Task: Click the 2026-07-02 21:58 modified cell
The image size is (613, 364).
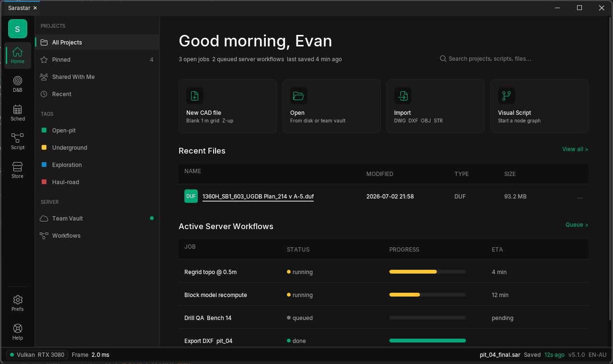Action: click(x=390, y=197)
